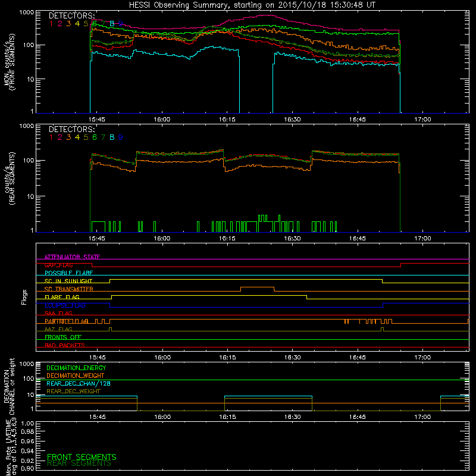Select the 16:00 tick label under rear segments plot
Image resolution: width=476 pixels, height=476 pixels.
pyautogui.click(x=162, y=239)
